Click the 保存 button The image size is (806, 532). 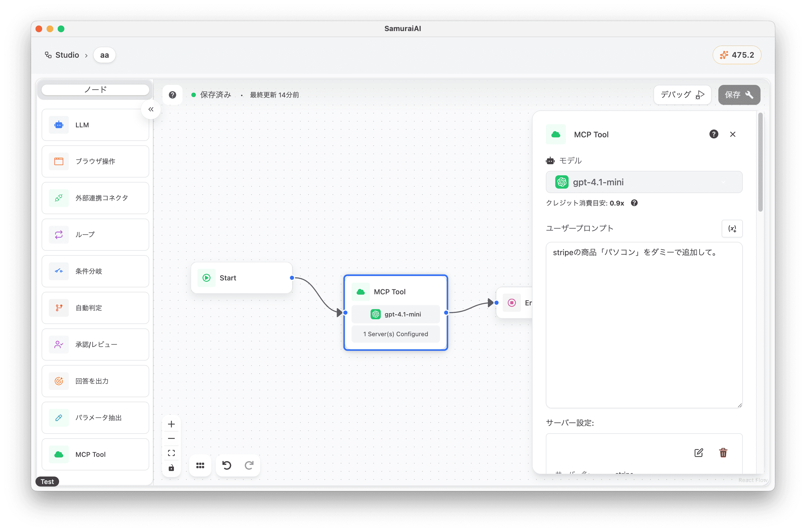[739, 95]
